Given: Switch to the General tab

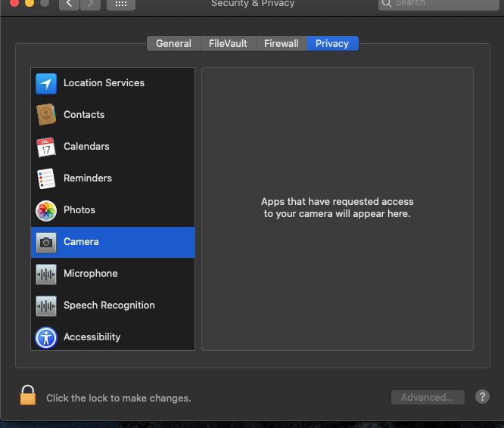Looking at the screenshot, I should coord(173,43).
